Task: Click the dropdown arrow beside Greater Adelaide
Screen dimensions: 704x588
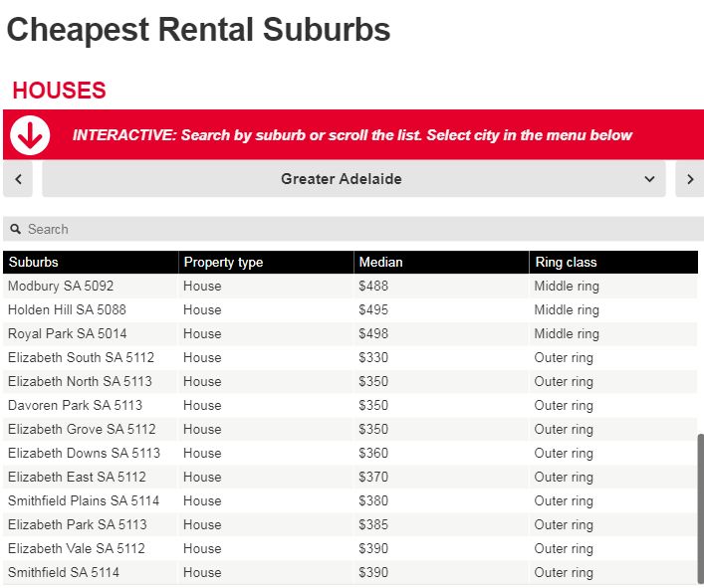Action: pos(649,179)
